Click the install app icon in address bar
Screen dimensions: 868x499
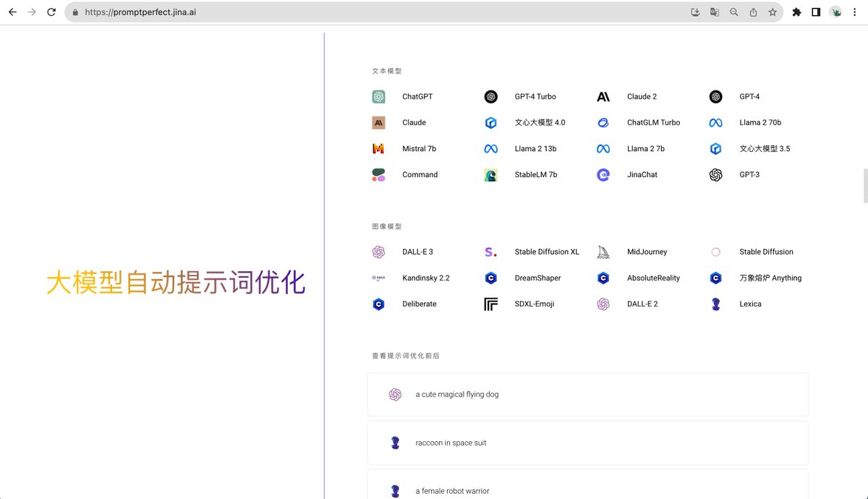(x=695, y=12)
